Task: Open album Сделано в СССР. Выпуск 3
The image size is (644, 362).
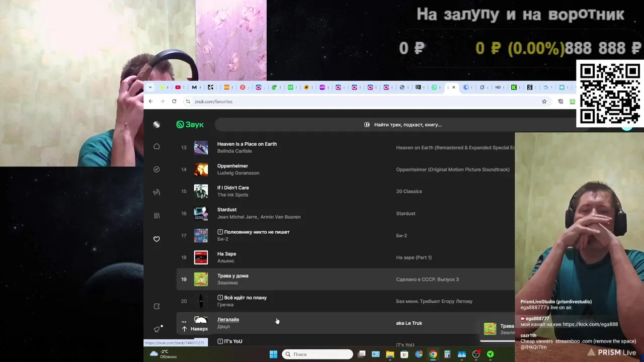Action: [427, 279]
